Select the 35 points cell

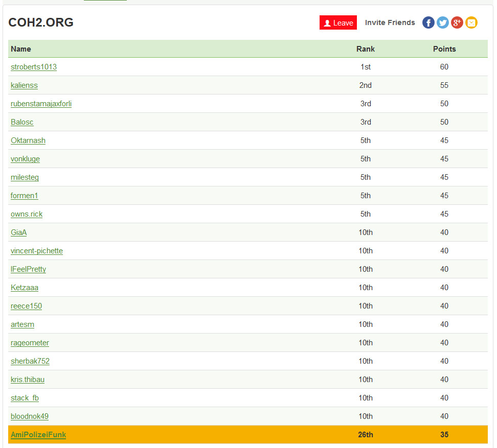click(x=444, y=434)
